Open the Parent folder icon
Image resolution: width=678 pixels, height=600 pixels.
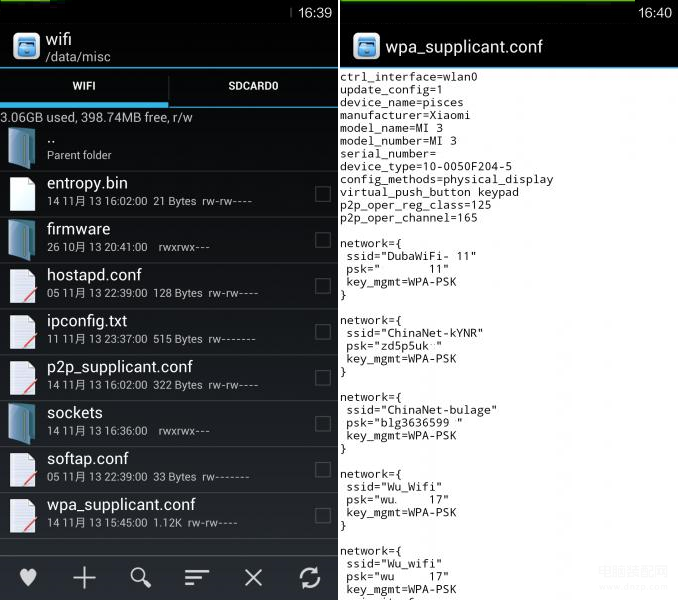[x=22, y=148]
